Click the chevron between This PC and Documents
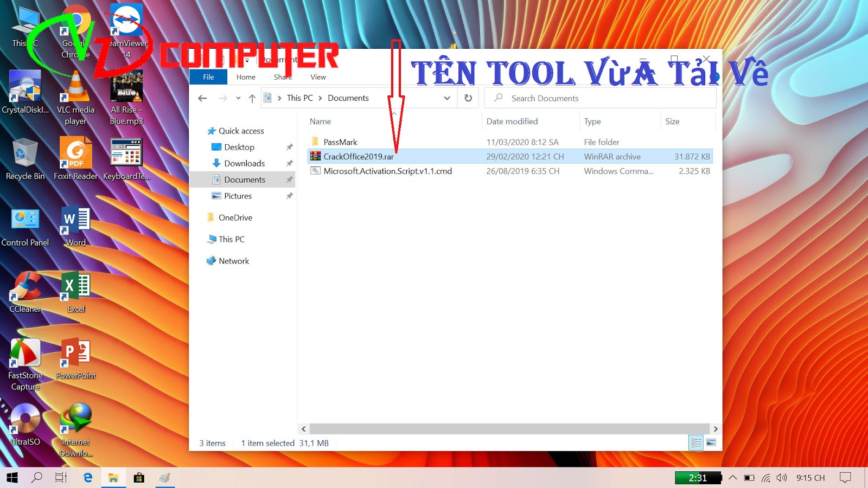This screenshot has width=868, height=488. coord(320,98)
